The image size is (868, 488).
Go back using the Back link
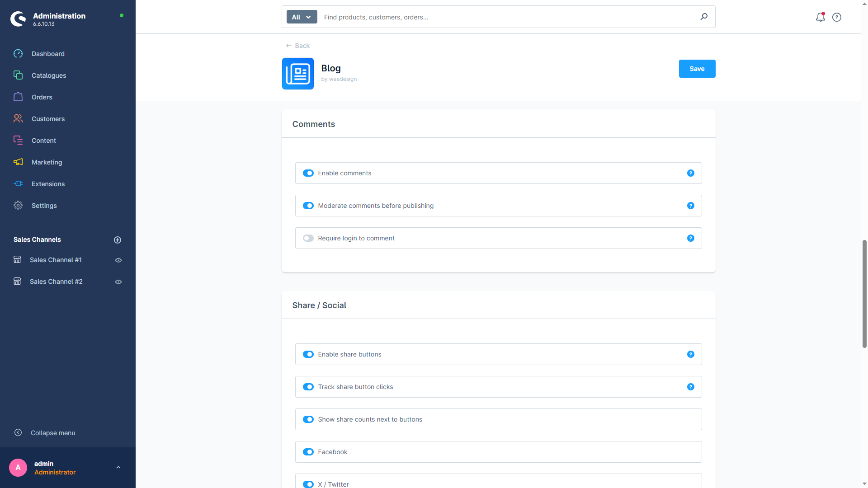tap(298, 46)
